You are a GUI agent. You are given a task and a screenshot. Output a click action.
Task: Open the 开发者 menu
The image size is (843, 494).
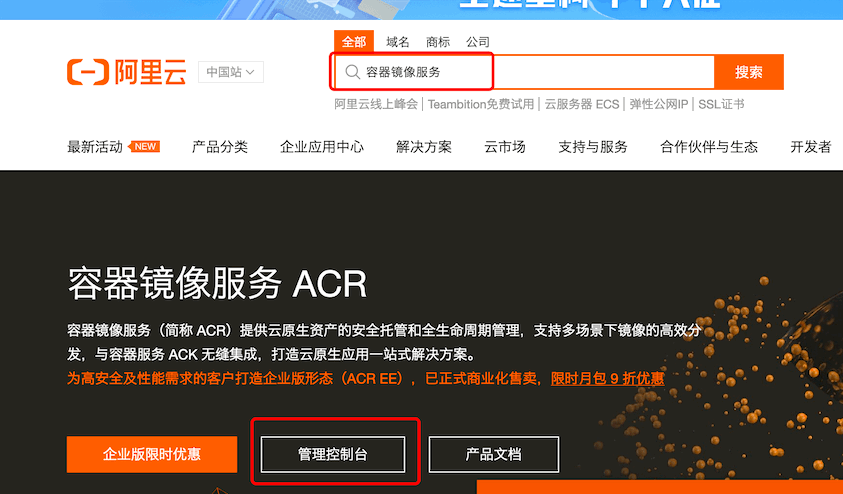pyautogui.click(x=811, y=147)
